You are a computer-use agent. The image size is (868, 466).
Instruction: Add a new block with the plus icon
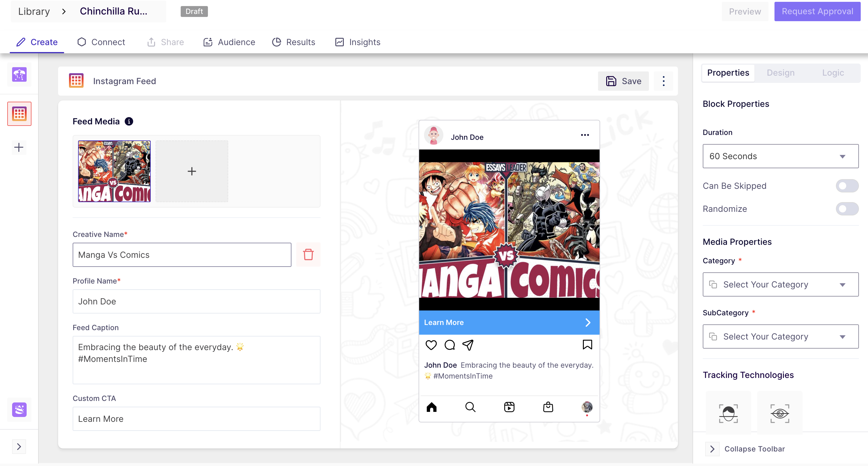pos(19,147)
